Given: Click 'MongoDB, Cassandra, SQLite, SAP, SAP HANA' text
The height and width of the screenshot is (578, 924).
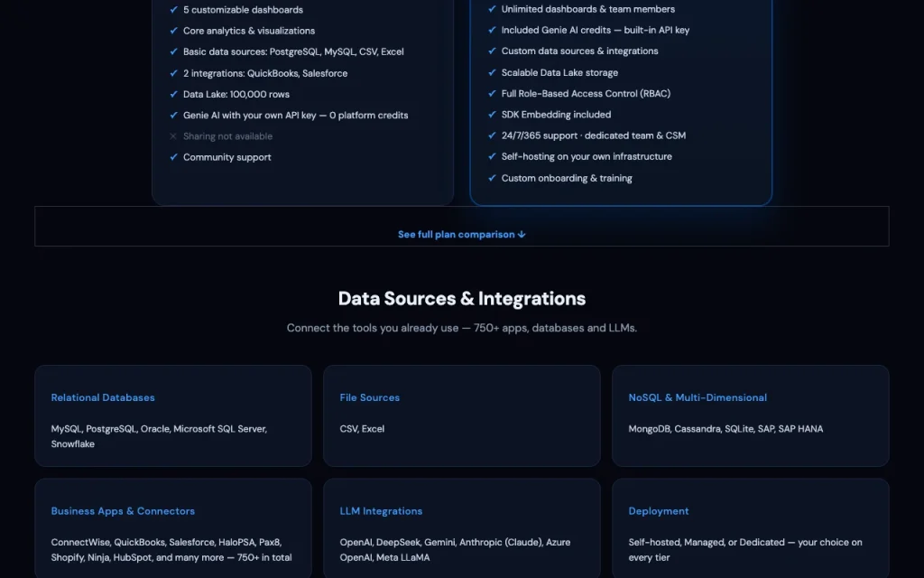Looking at the screenshot, I should [x=725, y=429].
